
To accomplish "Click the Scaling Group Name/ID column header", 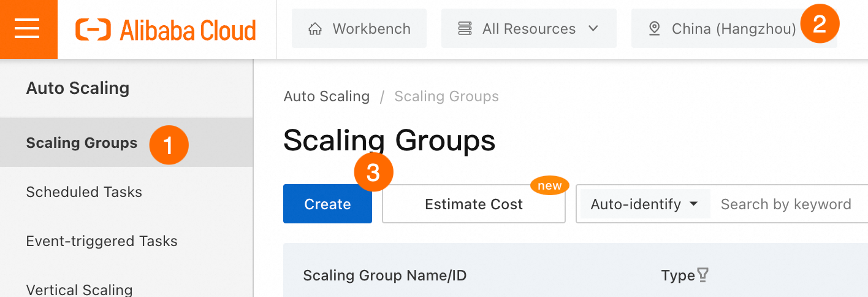I will tap(385, 276).
